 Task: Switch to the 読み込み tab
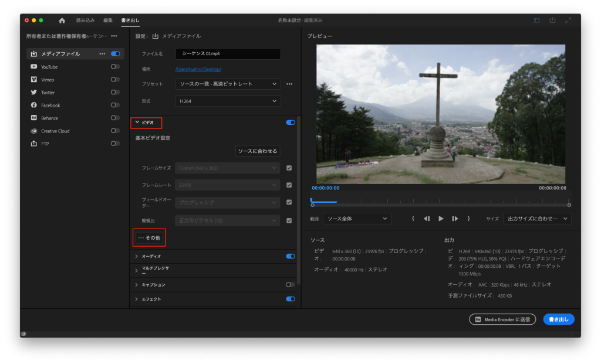click(85, 21)
